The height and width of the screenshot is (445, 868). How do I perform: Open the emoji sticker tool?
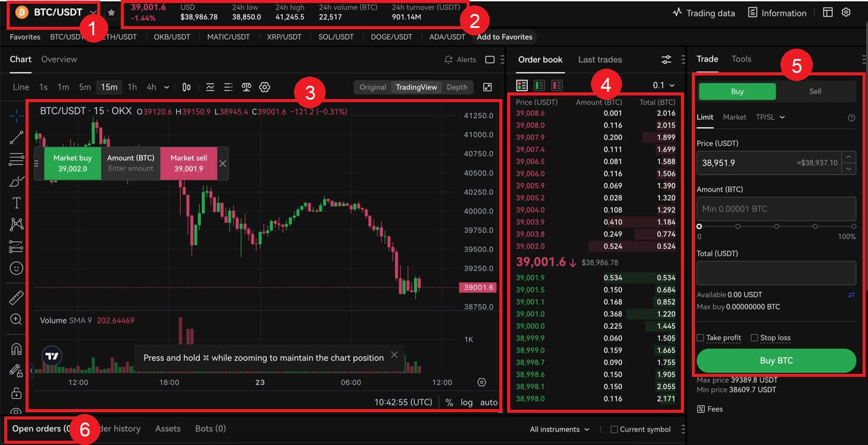16,267
